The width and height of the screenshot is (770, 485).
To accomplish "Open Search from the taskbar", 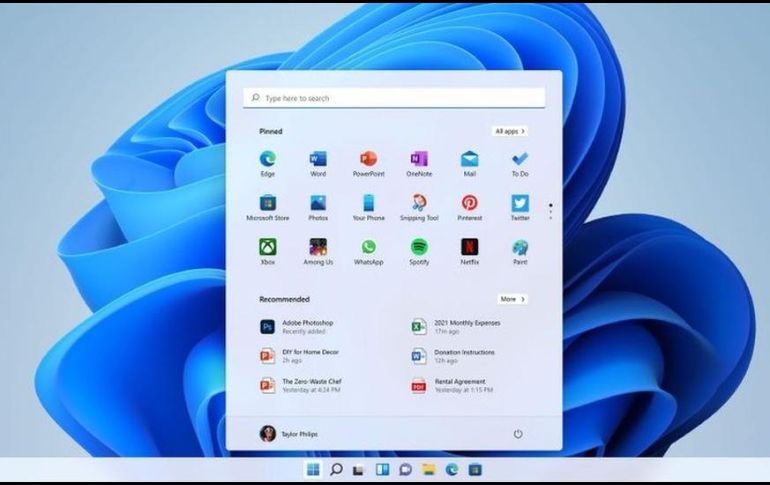I will [x=336, y=470].
